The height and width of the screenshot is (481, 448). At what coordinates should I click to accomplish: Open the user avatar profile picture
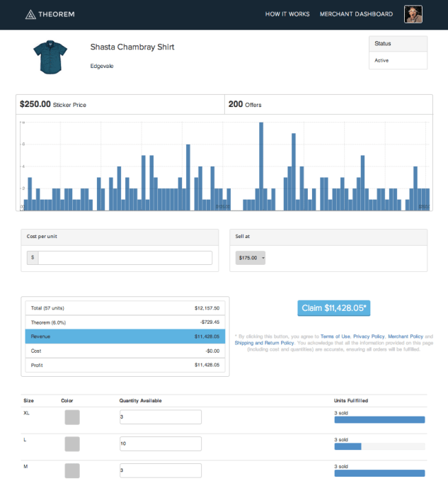pos(413,14)
